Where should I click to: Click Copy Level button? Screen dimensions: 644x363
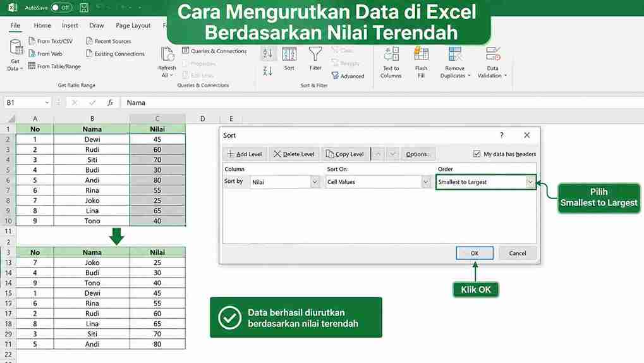pos(345,154)
